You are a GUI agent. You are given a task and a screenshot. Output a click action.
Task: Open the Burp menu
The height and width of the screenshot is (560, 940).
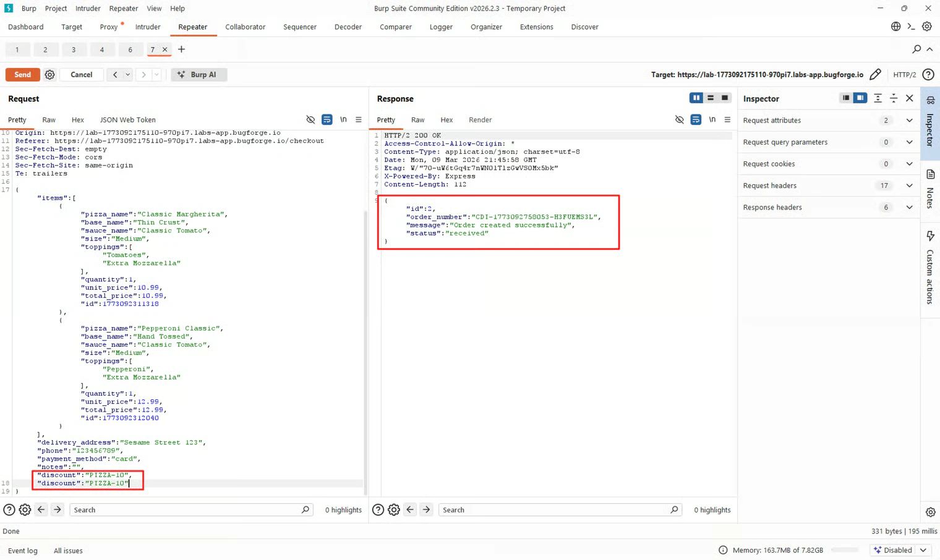coord(28,9)
